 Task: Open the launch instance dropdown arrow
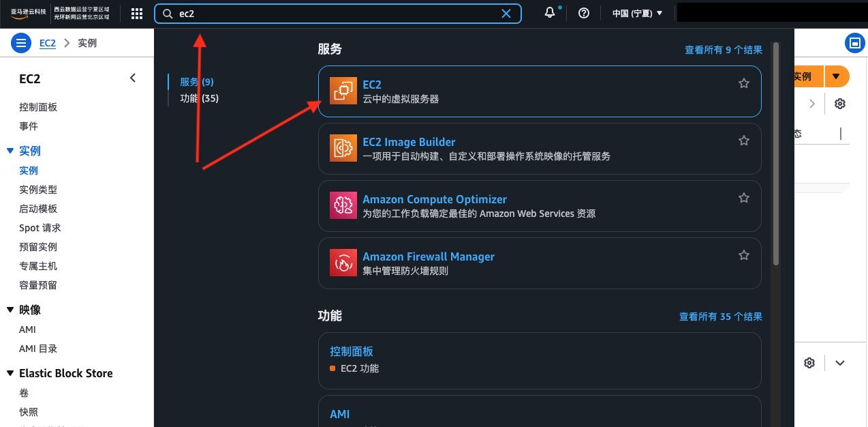tap(837, 76)
